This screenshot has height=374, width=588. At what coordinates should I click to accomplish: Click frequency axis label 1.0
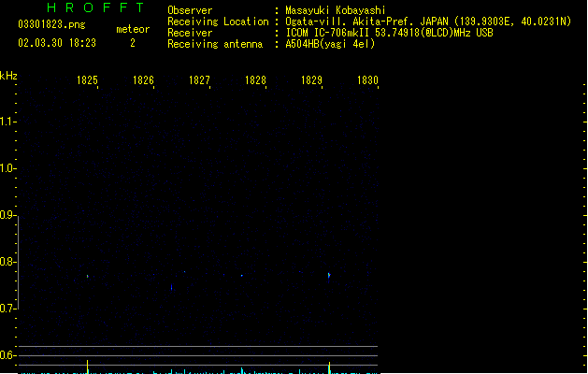(x=7, y=168)
